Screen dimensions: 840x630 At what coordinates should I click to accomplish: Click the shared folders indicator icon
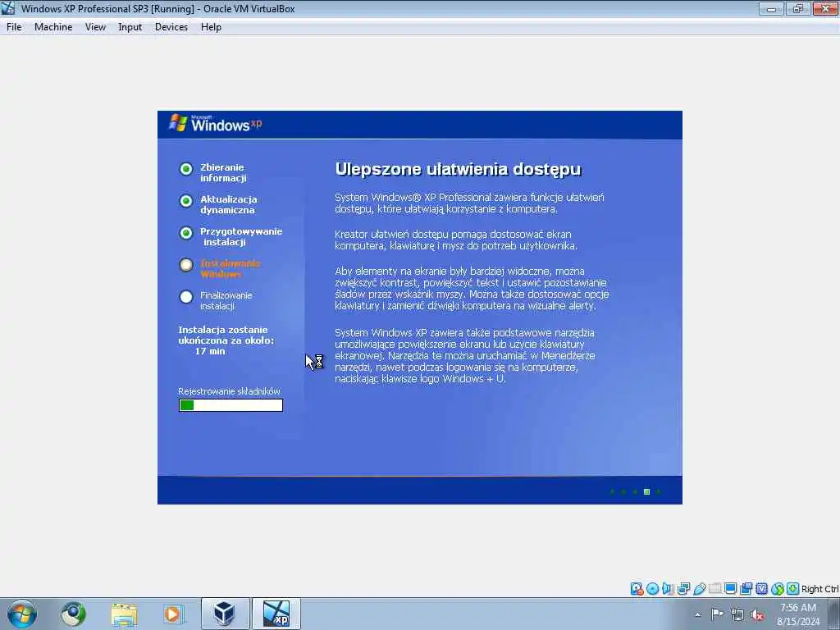click(x=714, y=589)
